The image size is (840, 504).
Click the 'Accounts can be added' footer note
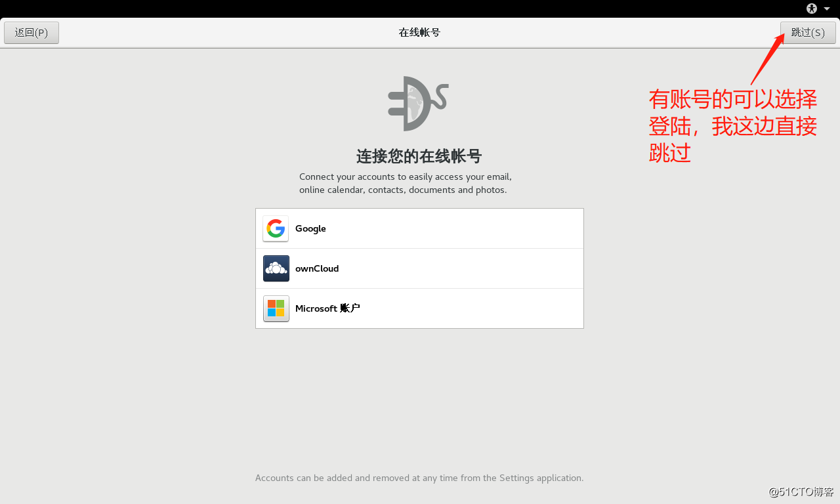419,478
